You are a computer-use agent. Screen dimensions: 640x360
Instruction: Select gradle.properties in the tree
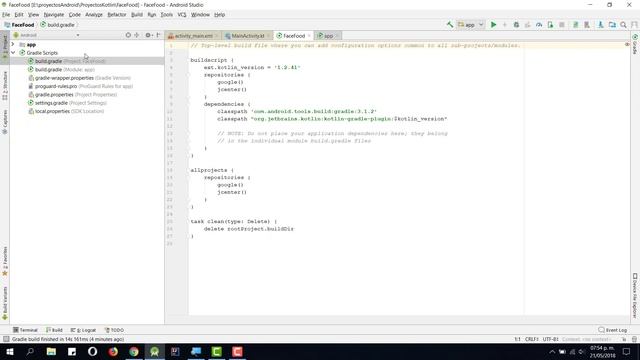point(72,95)
